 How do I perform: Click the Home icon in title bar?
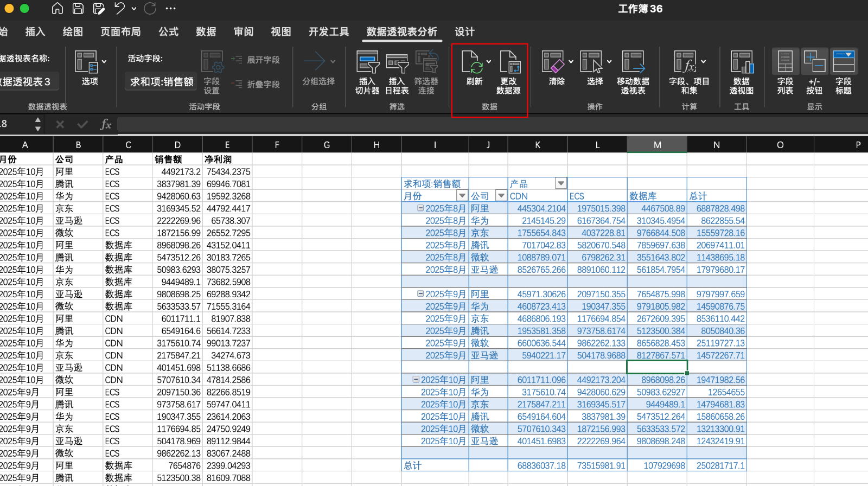[57, 8]
